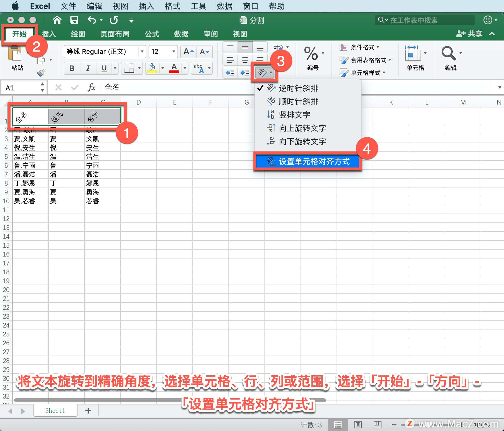Increase font size with the larger A icon
This screenshot has height=431, width=504.
pyautogui.click(x=188, y=52)
